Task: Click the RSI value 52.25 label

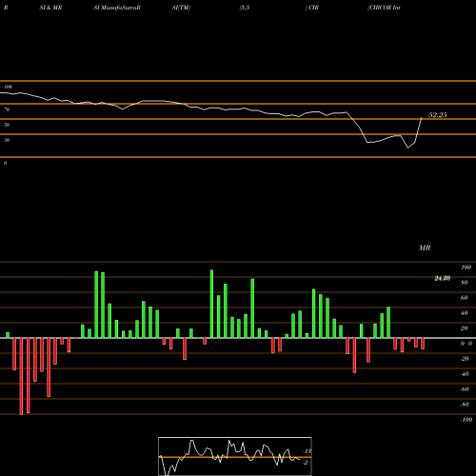Action: click(x=438, y=115)
